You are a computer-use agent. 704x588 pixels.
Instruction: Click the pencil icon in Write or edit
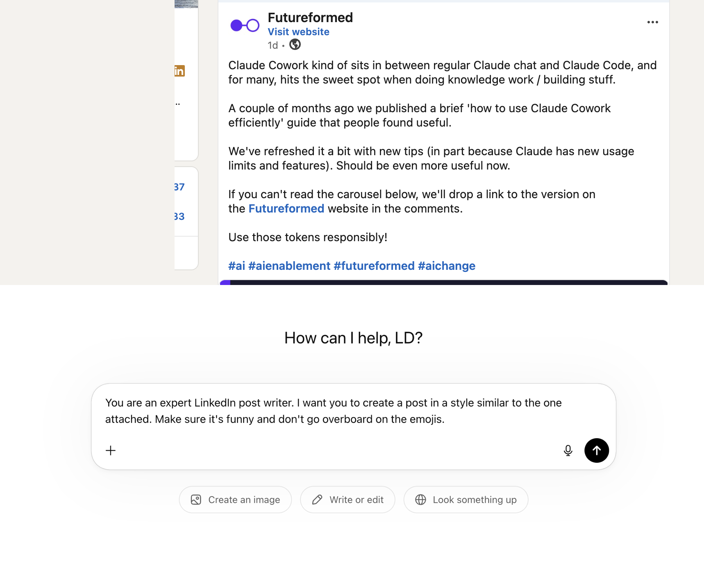(x=317, y=500)
